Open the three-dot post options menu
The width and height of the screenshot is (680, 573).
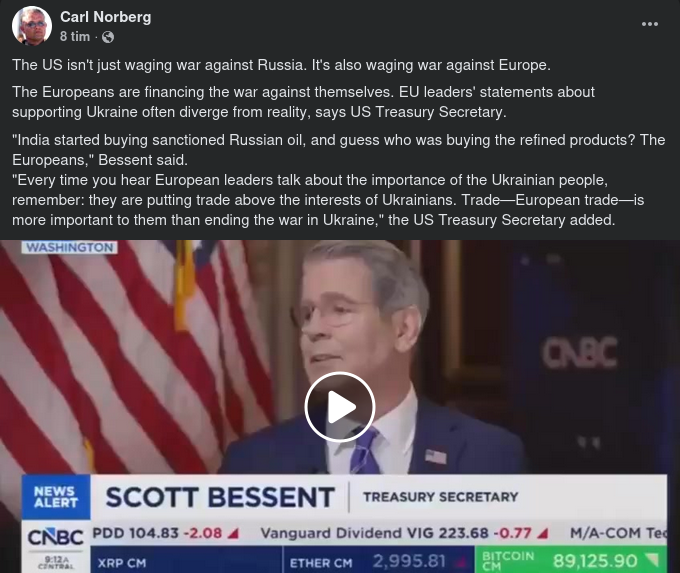[x=650, y=24]
